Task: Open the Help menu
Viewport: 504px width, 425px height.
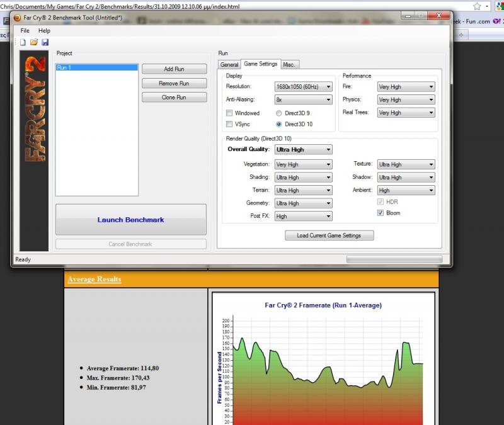Action: (44, 30)
